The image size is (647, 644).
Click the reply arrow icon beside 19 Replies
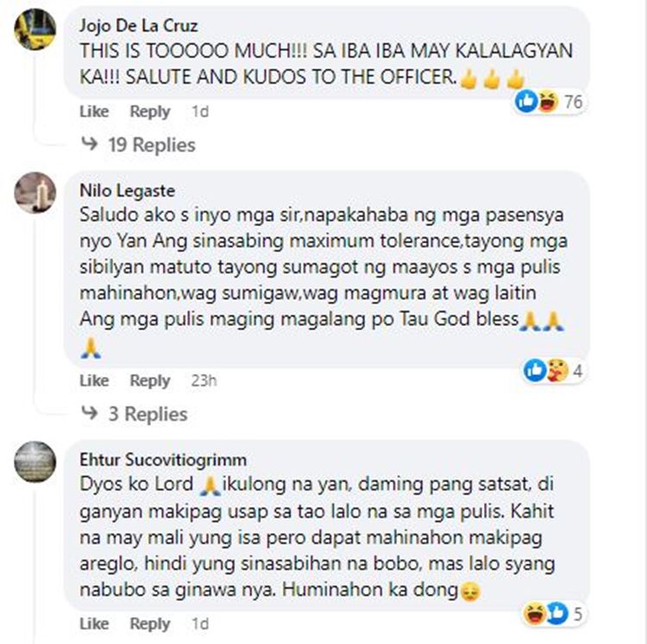pos(90,144)
